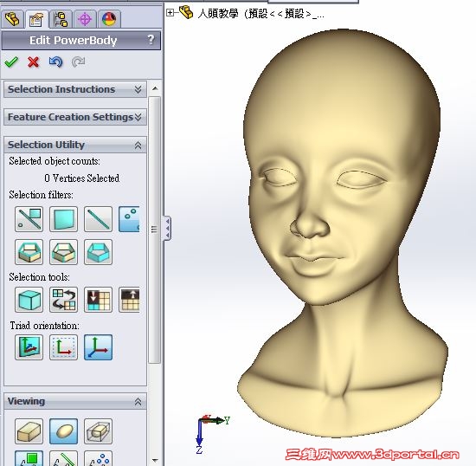
Task: Toggle the face display icon in Viewing
Action: [29, 458]
